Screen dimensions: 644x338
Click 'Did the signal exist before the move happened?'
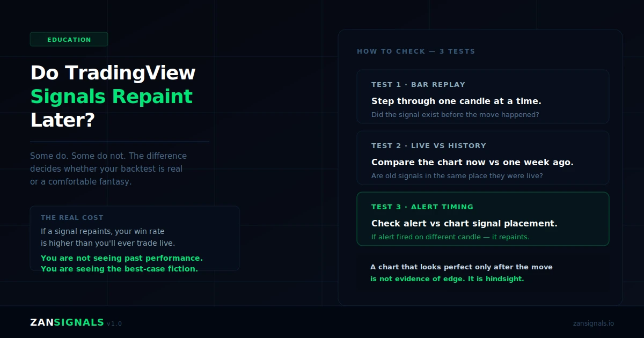pyautogui.click(x=455, y=115)
